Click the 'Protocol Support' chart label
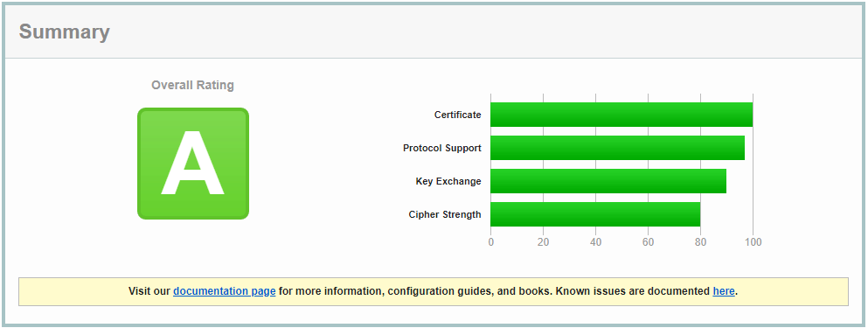 (442, 148)
